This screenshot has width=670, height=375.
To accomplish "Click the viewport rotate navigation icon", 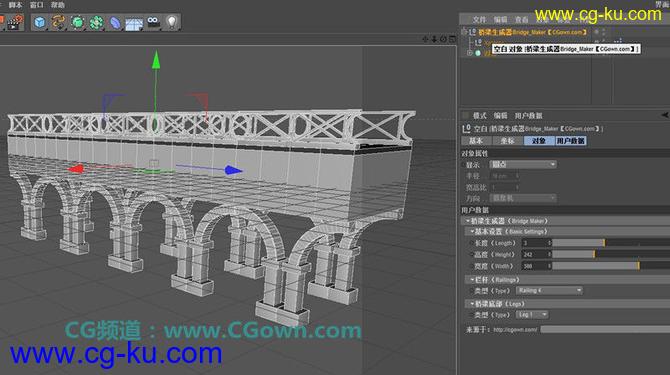I will pos(443,39).
